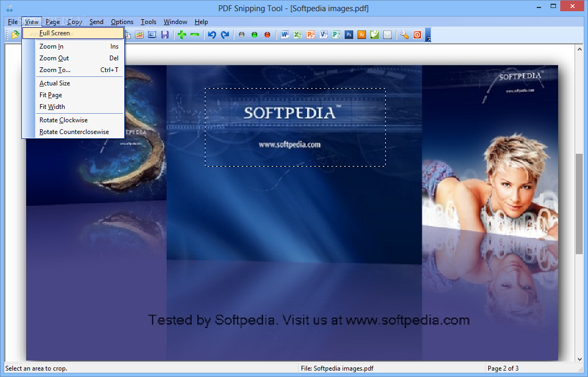The width and height of the screenshot is (588, 377).
Task: Click the vertical scrollbar thumb
Action: click(579, 205)
